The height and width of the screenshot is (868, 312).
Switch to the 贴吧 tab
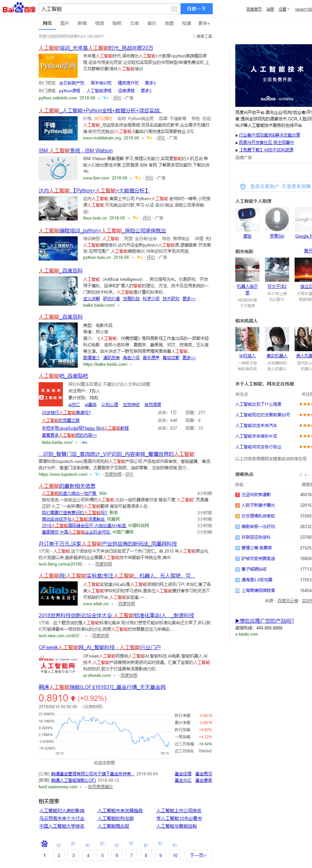click(x=117, y=23)
